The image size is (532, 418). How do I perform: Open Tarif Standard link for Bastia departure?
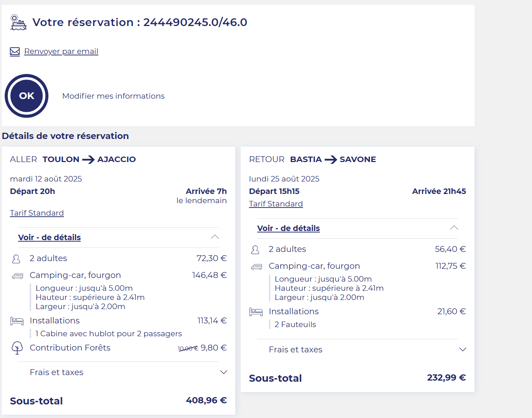(x=276, y=204)
